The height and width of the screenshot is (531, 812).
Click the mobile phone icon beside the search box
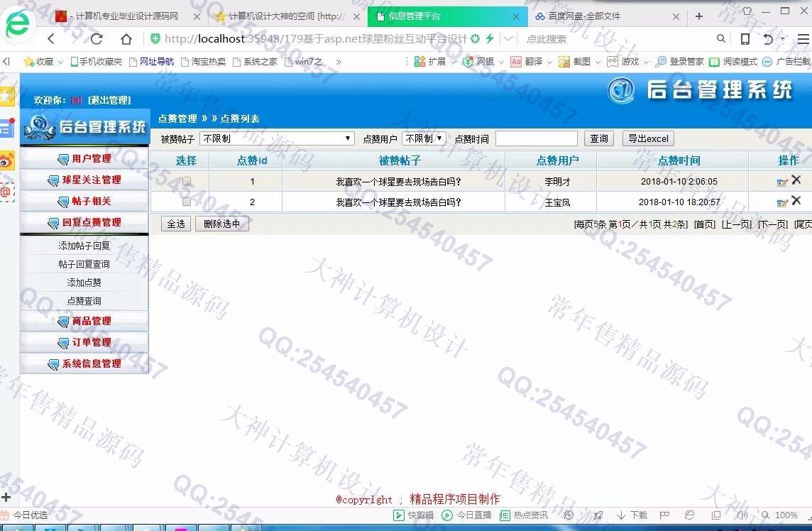745,39
